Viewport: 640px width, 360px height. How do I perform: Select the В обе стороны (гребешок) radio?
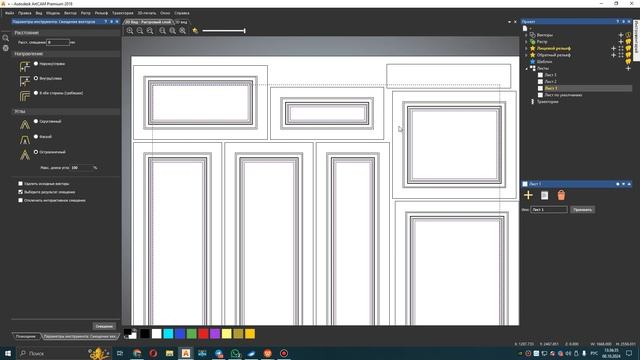[36, 93]
